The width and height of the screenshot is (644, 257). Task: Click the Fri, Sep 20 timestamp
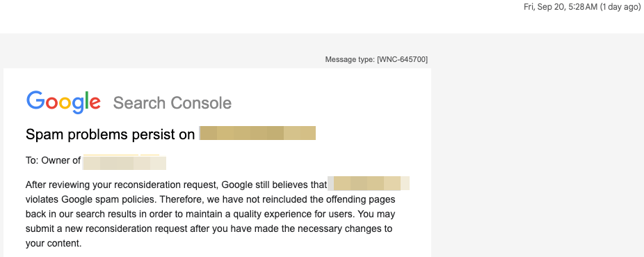point(561,7)
